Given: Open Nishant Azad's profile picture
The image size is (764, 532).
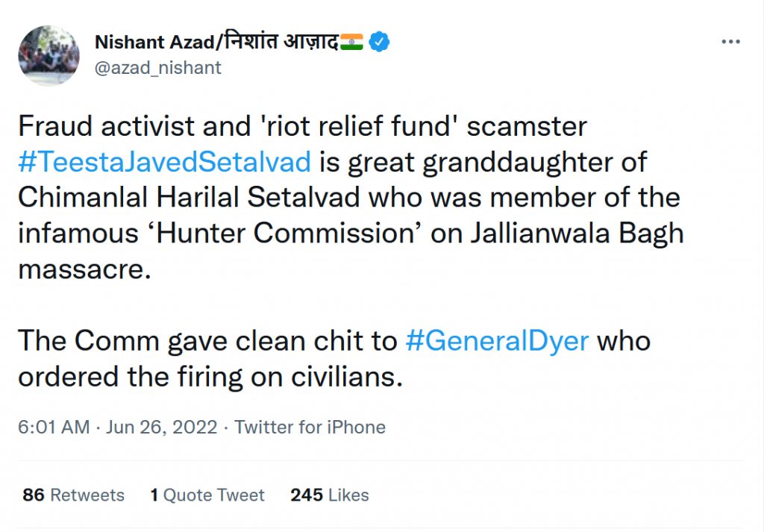Looking at the screenshot, I should click(49, 55).
